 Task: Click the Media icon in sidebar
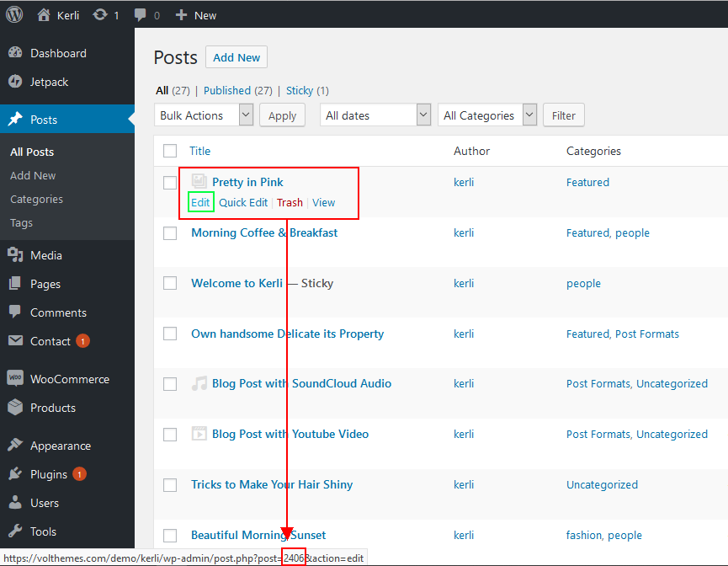click(15, 254)
